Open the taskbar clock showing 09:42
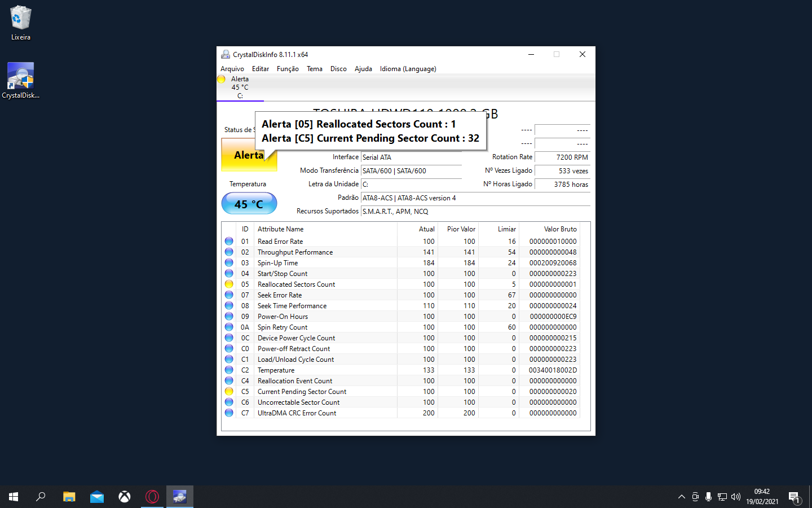This screenshot has width=812, height=508. tap(762, 497)
